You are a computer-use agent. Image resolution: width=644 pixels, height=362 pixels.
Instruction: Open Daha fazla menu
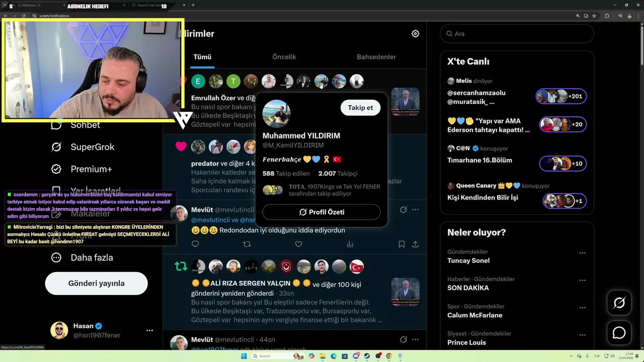[82, 257]
